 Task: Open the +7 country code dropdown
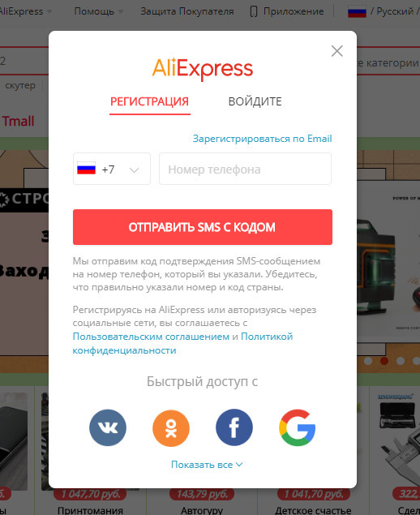point(112,169)
